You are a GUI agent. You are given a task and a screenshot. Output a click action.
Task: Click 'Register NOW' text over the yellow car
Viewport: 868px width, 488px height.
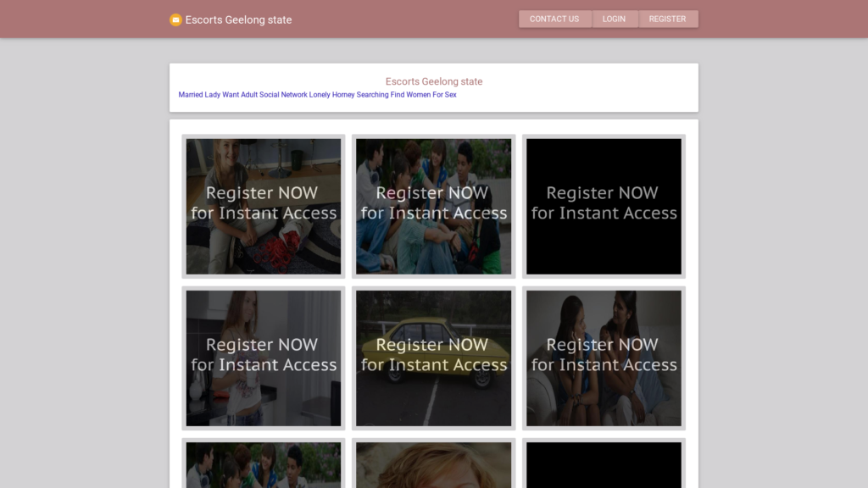(432, 345)
